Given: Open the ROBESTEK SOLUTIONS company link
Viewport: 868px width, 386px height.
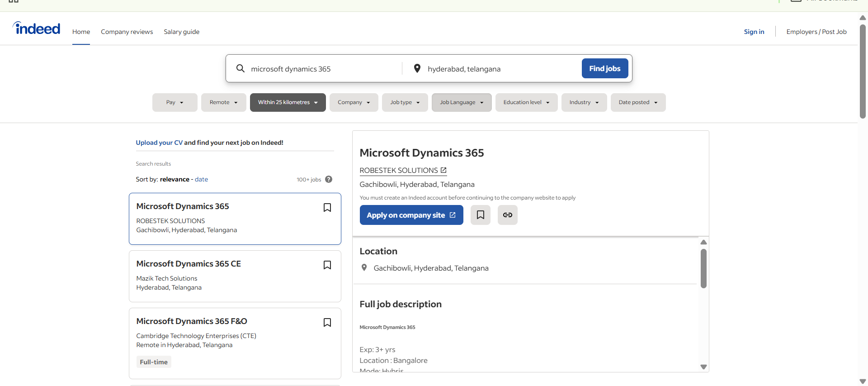Looking at the screenshot, I should [403, 171].
